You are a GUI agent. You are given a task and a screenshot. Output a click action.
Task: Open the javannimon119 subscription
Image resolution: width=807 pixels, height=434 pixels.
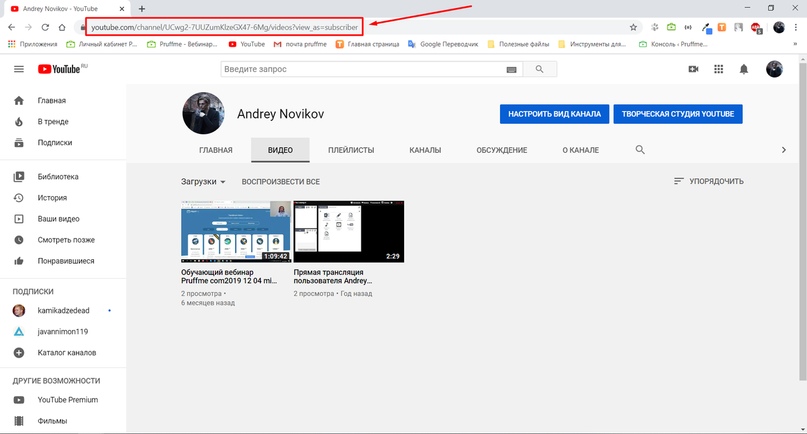coord(63,332)
